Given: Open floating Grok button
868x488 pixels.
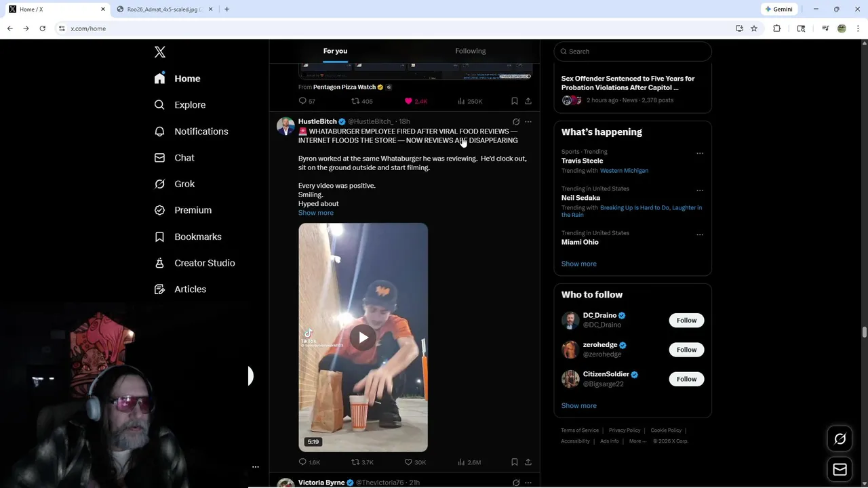Looking at the screenshot, I should 840,439.
